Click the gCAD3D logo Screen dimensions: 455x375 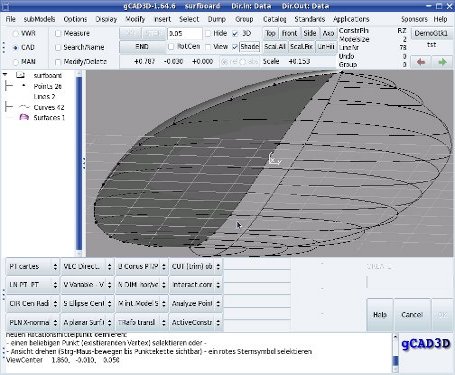pos(426,344)
